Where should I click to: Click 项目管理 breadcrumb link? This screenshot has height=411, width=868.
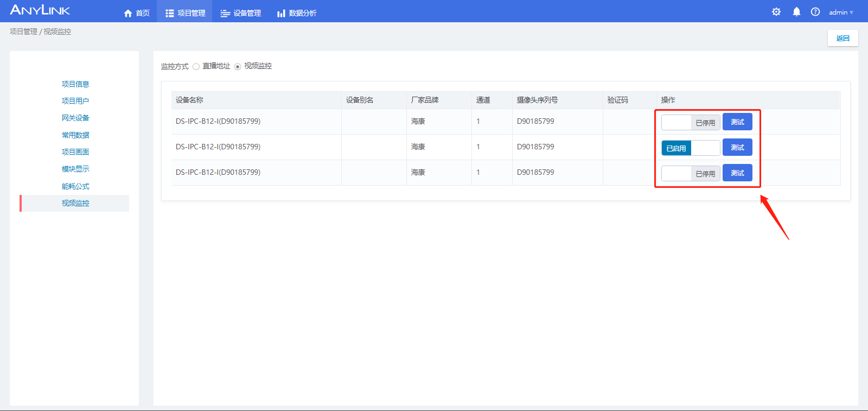[23, 31]
